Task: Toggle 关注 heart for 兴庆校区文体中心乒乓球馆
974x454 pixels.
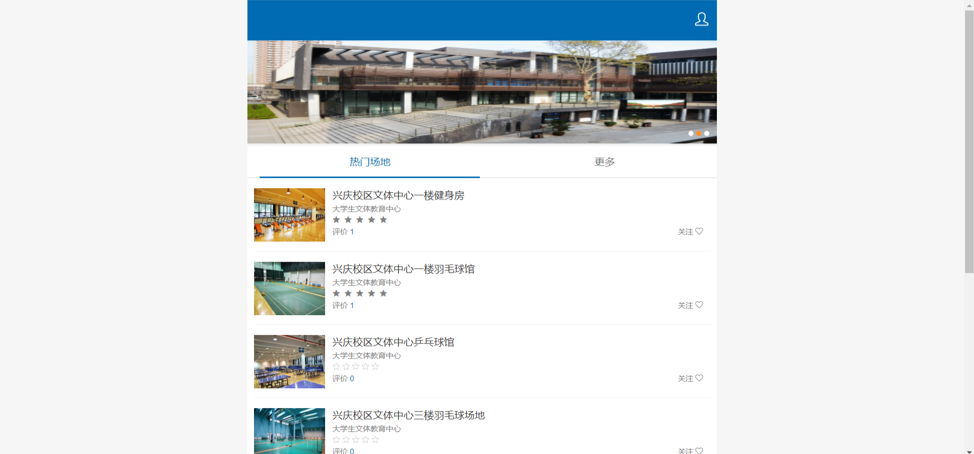Action: pyautogui.click(x=699, y=378)
